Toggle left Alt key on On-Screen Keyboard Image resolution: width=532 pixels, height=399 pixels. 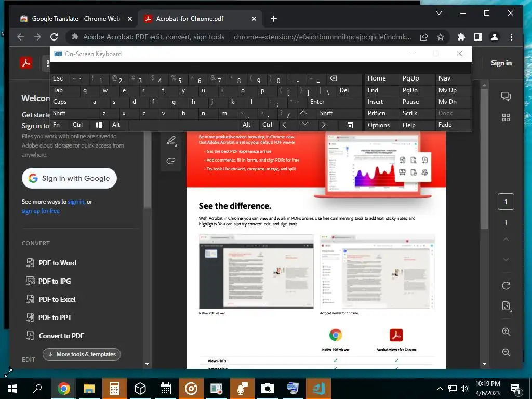pos(119,125)
